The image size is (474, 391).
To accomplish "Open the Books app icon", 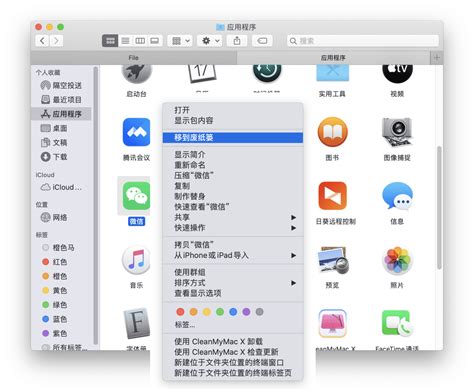I will [x=332, y=132].
